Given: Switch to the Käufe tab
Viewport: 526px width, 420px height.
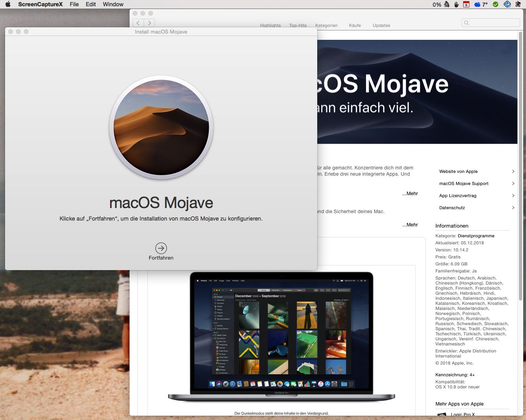Looking at the screenshot, I should 355,25.
